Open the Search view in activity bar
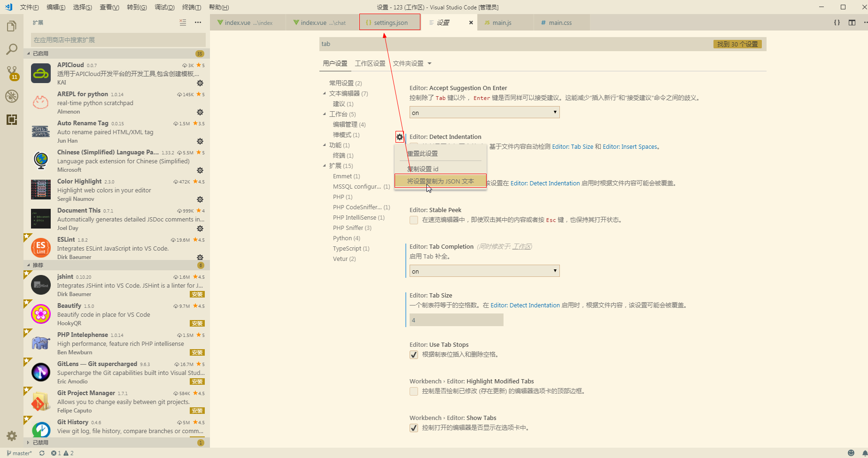 pos(12,49)
